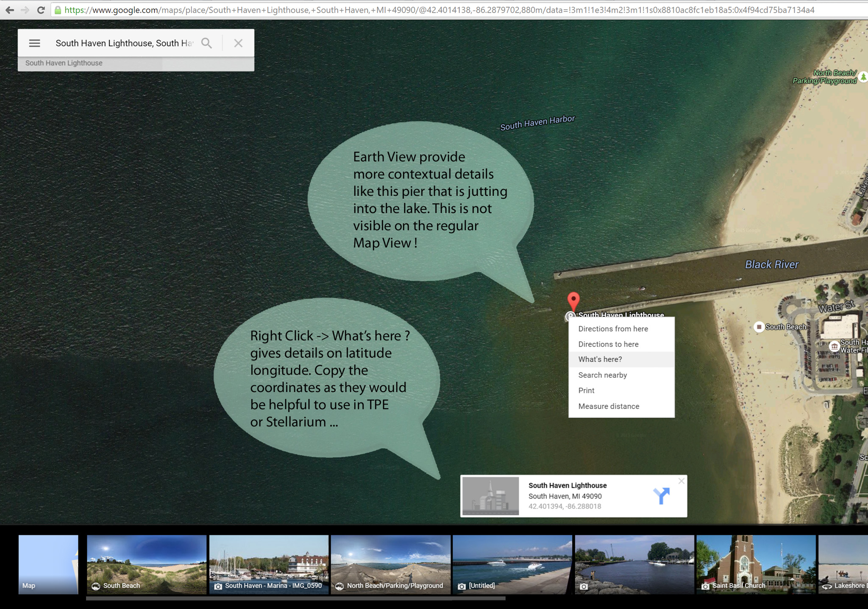
Task: Open North Beach/Parking/Playground photo thumbnail
Action: 390,564
